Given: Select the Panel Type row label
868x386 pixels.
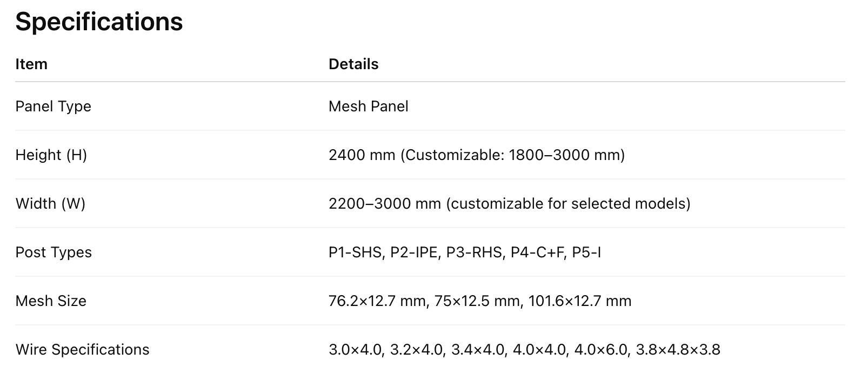Looking at the screenshot, I should [x=53, y=107].
